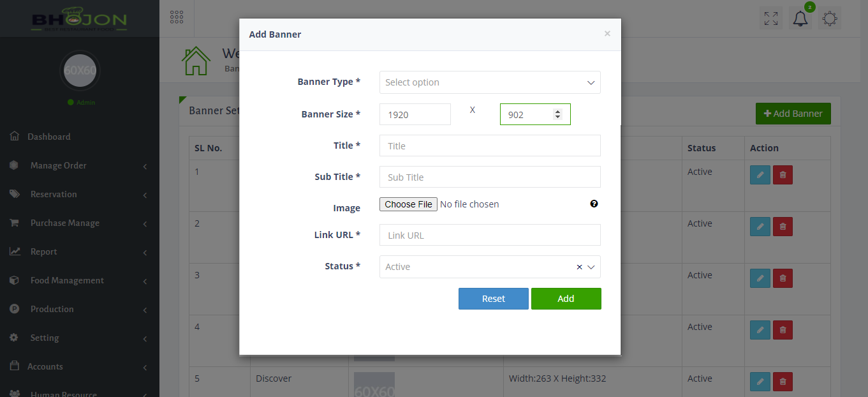This screenshot has width=868, height=397.
Task: Click the notifications bell icon
Action: click(800, 17)
